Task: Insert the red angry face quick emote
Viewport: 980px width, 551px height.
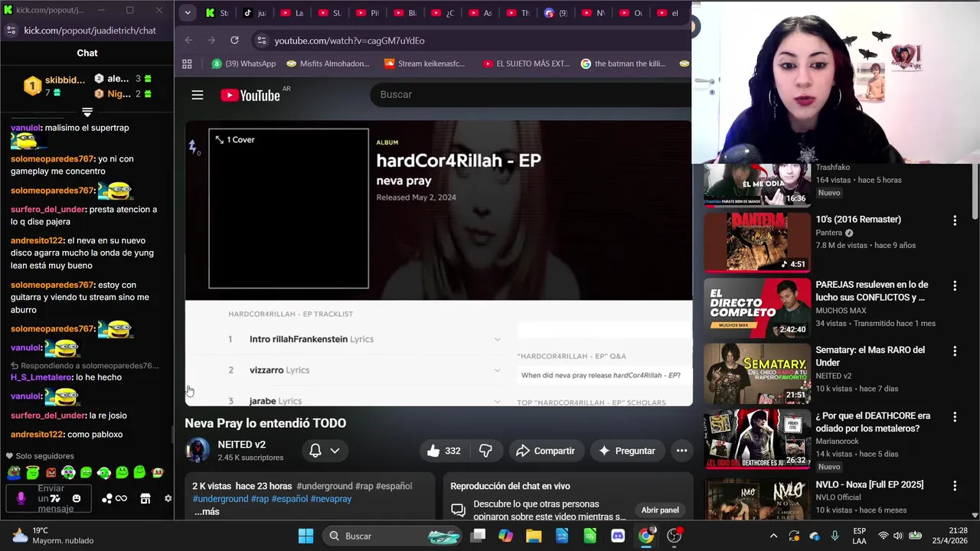Action: pyautogui.click(x=51, y=473)
